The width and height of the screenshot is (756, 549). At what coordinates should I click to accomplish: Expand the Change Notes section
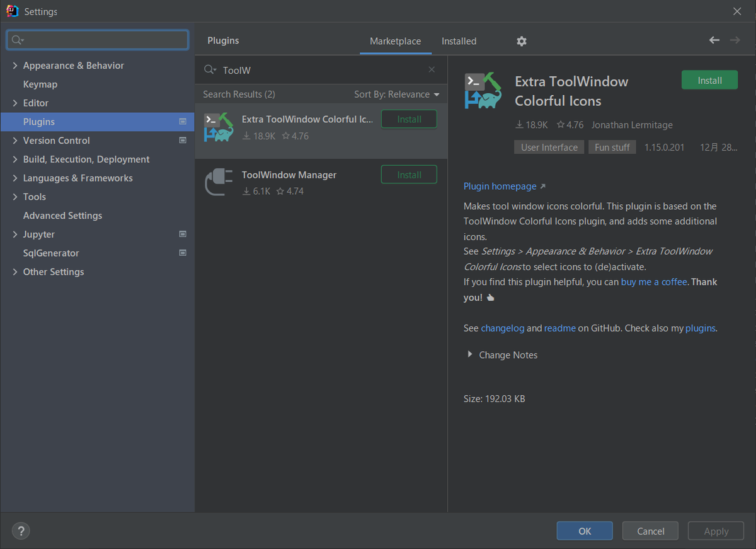coord(469,355)
